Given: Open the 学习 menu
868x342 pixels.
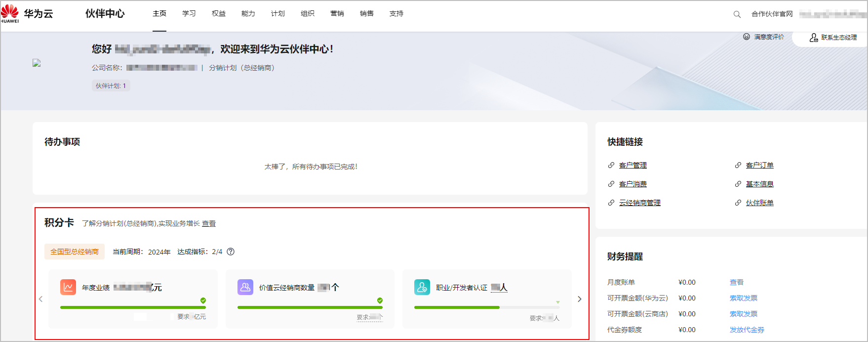Looking at the screenshot, I should tap(189, 13).
